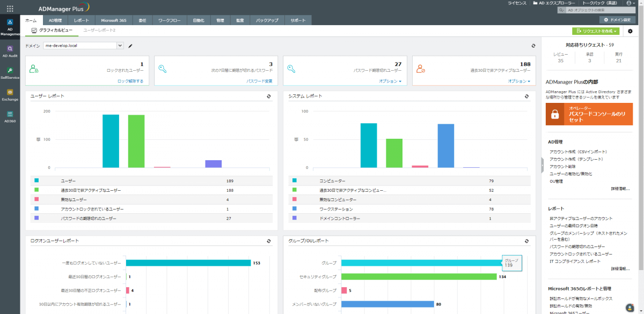Expand the ドメイン me-develop.local dropdown
The height and width of the screenshot is (314, 644).
pyautogui.click(x=120, y=46)
